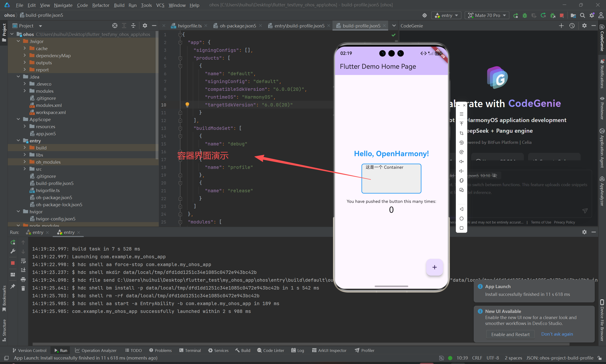
Task: Open the Refactor menu
Action: coord(101,5)
